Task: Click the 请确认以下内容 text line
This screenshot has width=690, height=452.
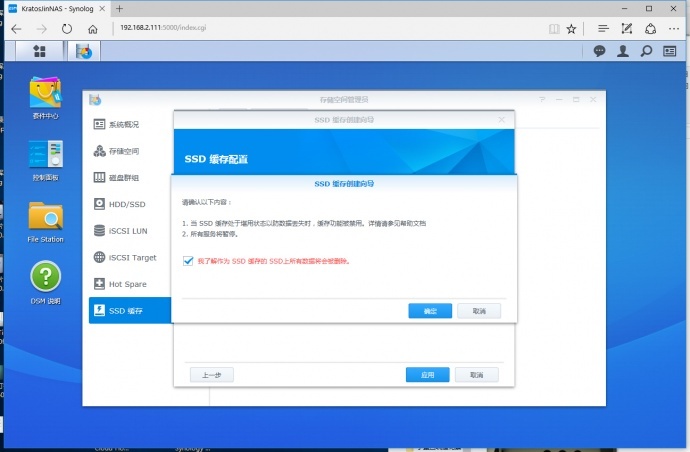Action: (x=206, y=202)
